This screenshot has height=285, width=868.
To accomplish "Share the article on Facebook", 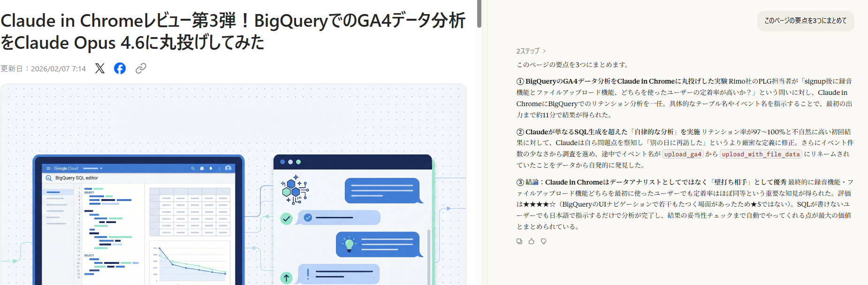I will (x=120, y=69).
